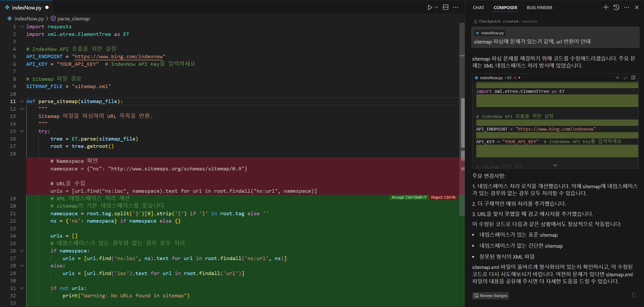644x307 pixels.
Task: Accept the diff with checkmark in composer block
Action: pyautogui.click(x=625, y=78)
